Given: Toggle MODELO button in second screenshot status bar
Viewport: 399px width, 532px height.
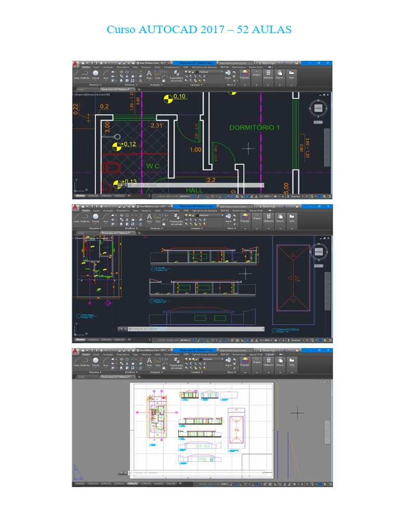Looking at the screenshot, I should coord(185,340).
